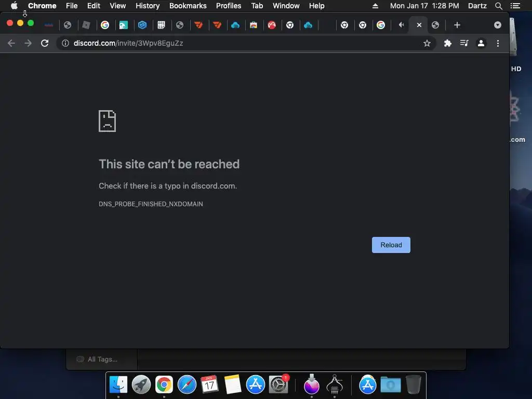The width and height of the screenshot is (532, 399).
Task: Open the Window menu
Action: (286, 6)
